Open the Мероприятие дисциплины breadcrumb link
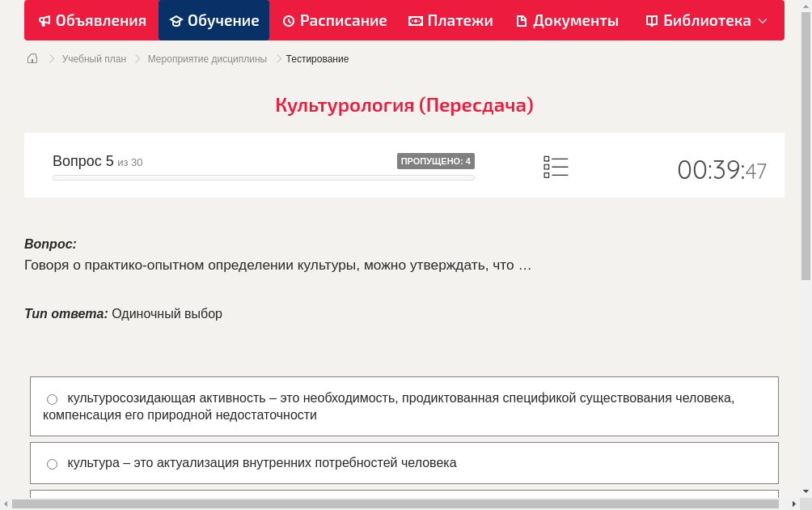The height and width of the screenshot is (510, 812). (x=207, y=58)
